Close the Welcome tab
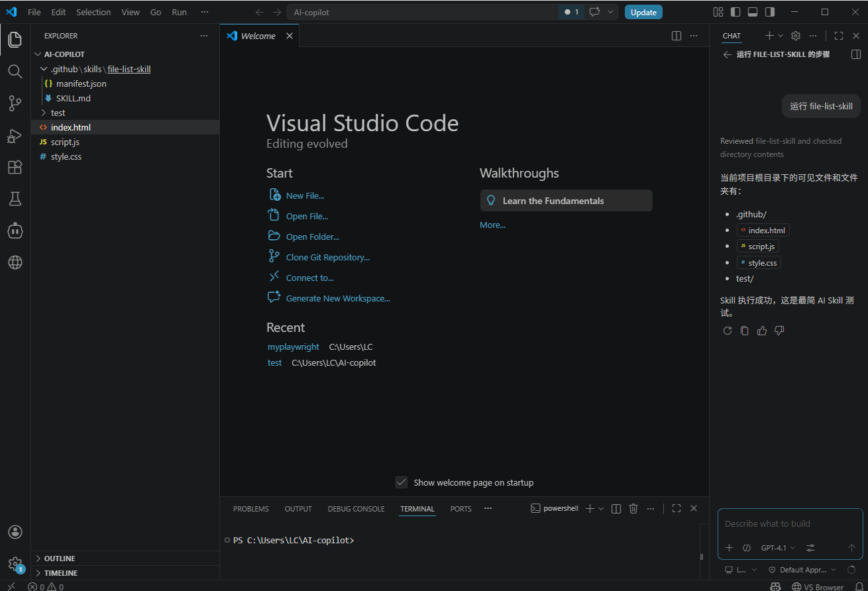The width and height of the screenshot is (868, 591). click(x=289, y=36)
